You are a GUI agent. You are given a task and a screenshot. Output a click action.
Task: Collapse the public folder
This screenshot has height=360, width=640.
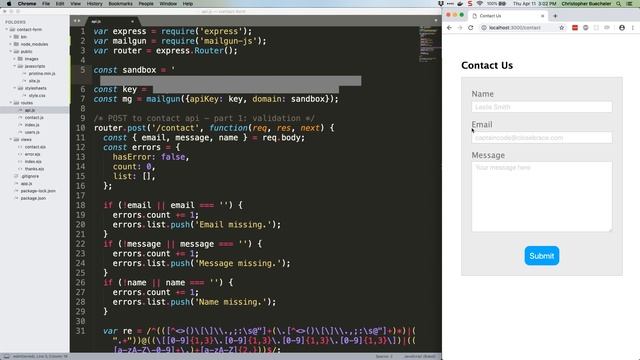tap(11, 51)
